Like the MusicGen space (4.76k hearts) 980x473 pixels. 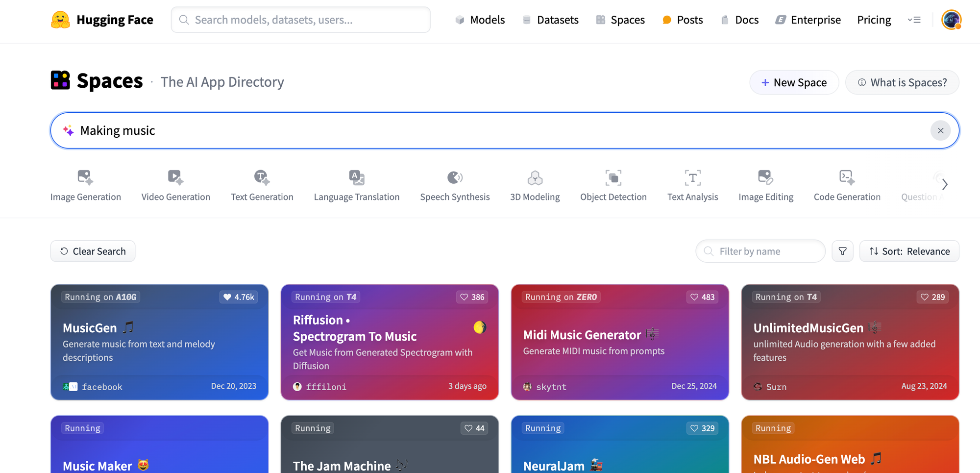tap(239, 297)
